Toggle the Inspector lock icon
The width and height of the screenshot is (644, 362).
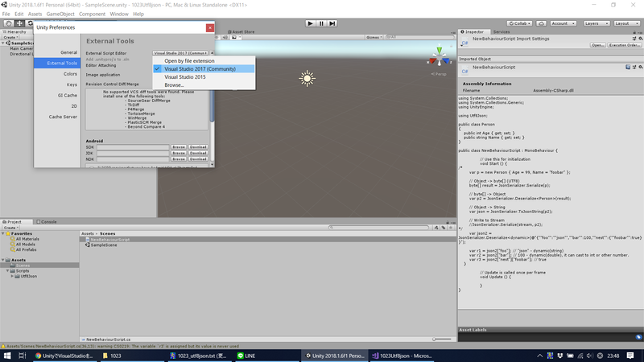click(x=634, y=31)
